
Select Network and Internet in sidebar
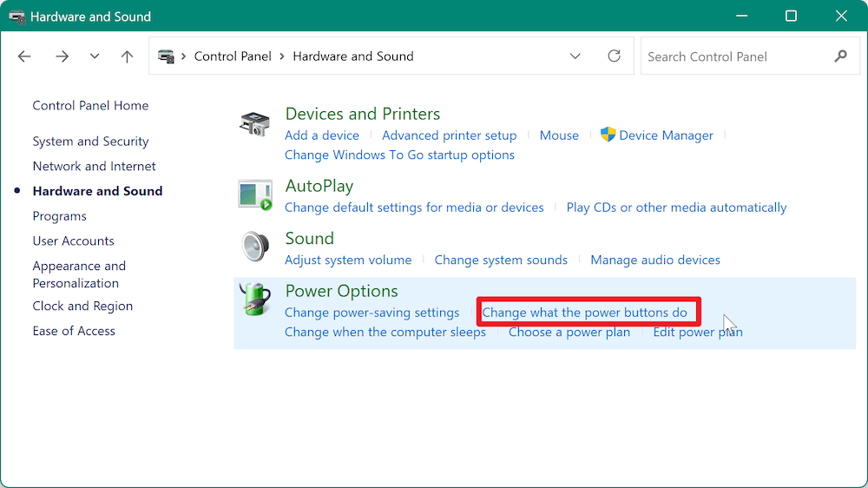(x=94, y=166)
